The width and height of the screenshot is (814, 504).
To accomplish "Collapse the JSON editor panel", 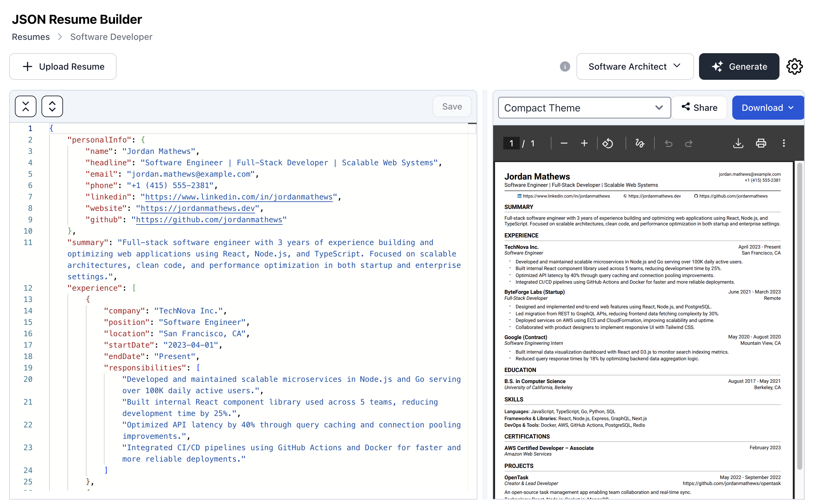I will tap(25, 106).
